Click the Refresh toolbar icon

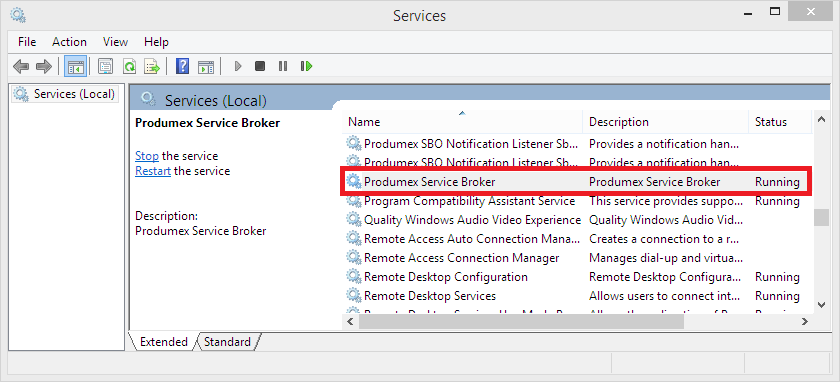[x=129, y=67]
